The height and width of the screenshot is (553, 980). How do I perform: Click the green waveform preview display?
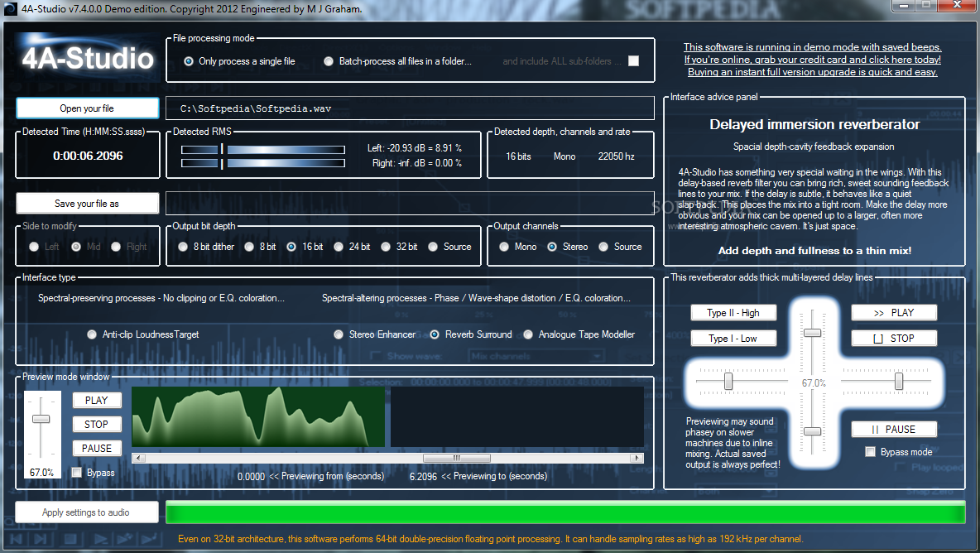[258, 416]
